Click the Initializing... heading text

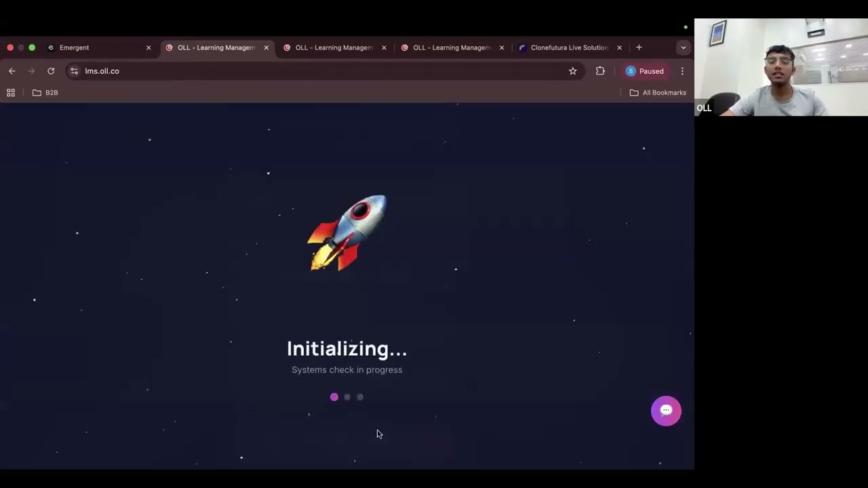point(347,349)
